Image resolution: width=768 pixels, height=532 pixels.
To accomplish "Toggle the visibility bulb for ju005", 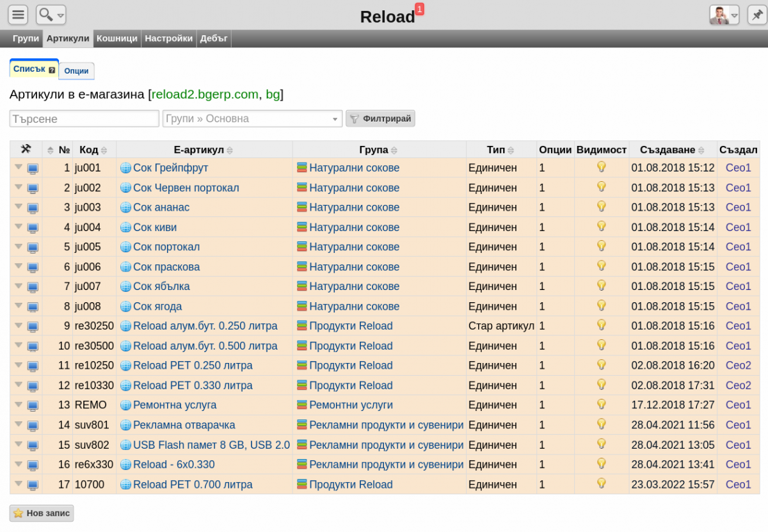I will pos(601,246).
